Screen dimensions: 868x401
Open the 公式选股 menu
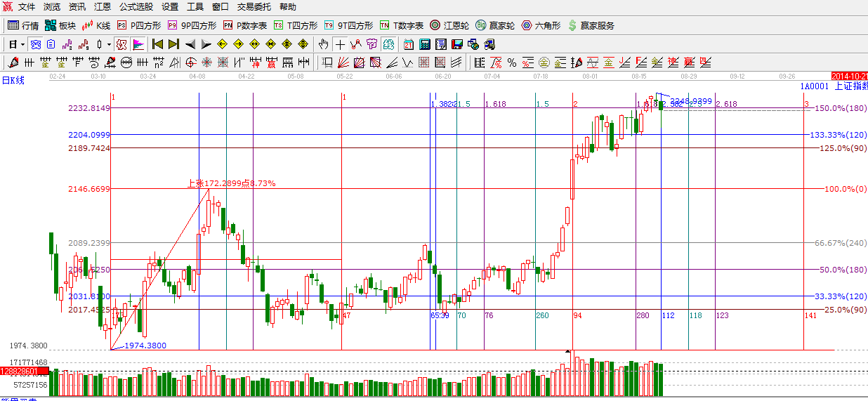tap(136, 7)
